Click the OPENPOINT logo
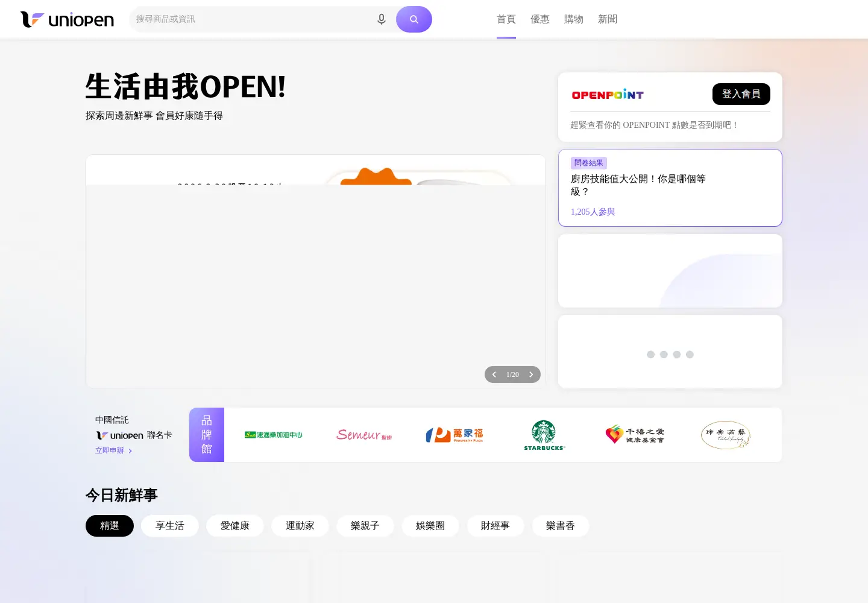 coord(608,95)
